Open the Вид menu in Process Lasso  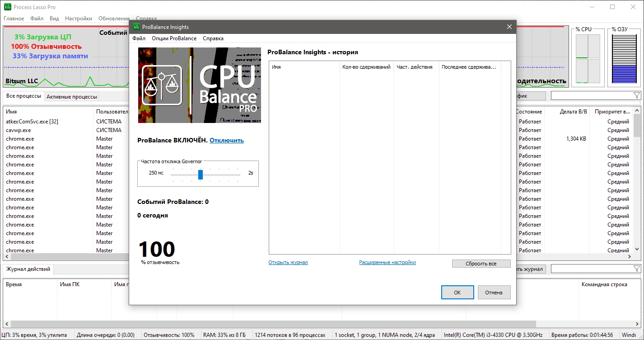pyautogui.click(x=54, y=19)
